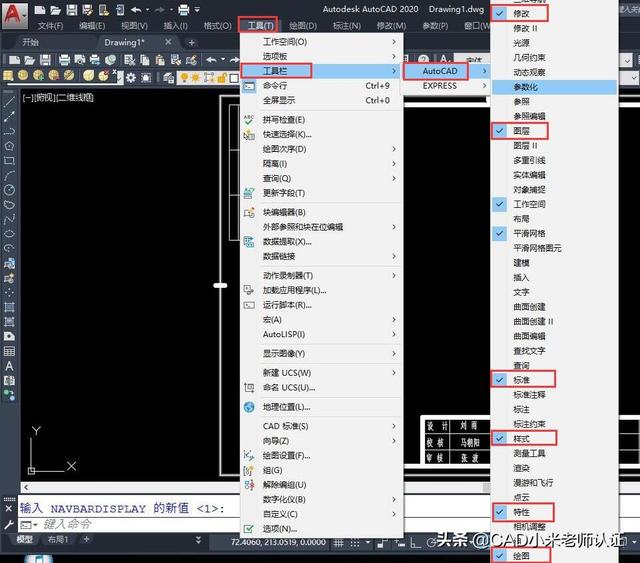Click Plot Preview icon in standard toolbar
Image resolution: width=640 pixels, height=563 pixels.
coord(80,60)
